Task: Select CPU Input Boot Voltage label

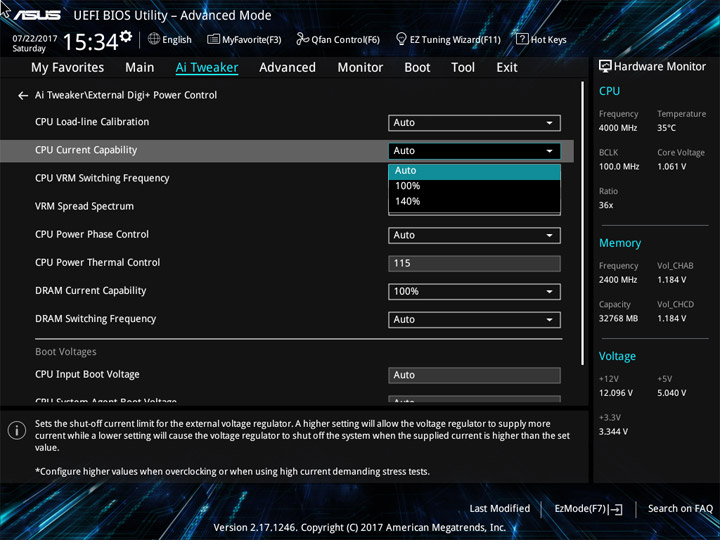Action: [x=87, y=375]
